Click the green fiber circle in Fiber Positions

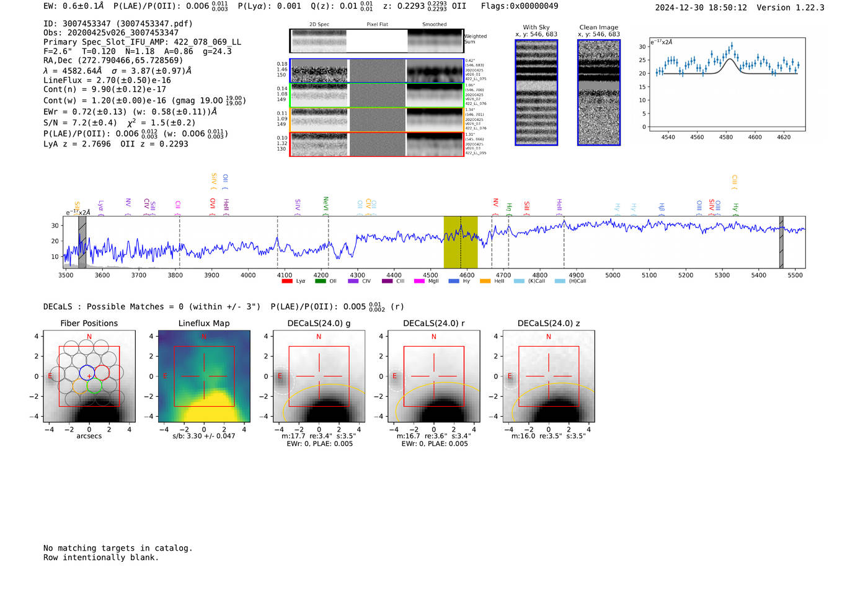[94, 386]
